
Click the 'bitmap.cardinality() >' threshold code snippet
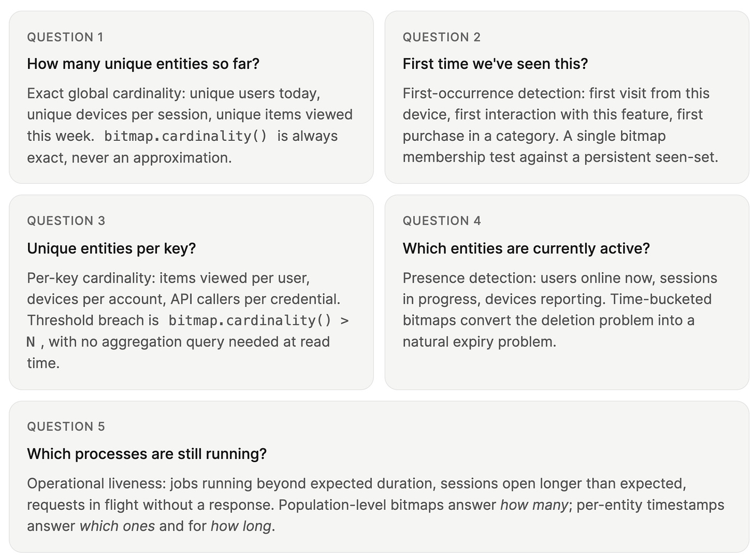[x=258, y=321]
